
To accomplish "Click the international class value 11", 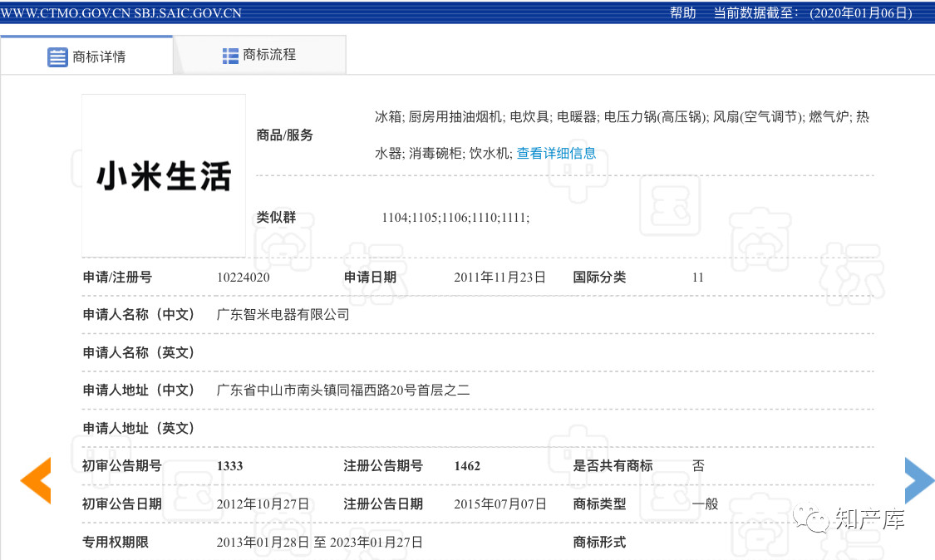I will tap(697, 278).
